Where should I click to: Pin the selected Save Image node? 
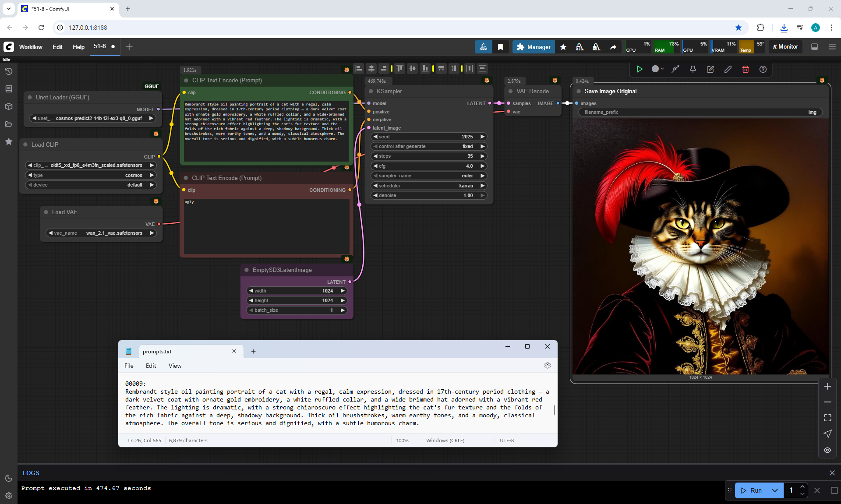(x=693, y=69)
